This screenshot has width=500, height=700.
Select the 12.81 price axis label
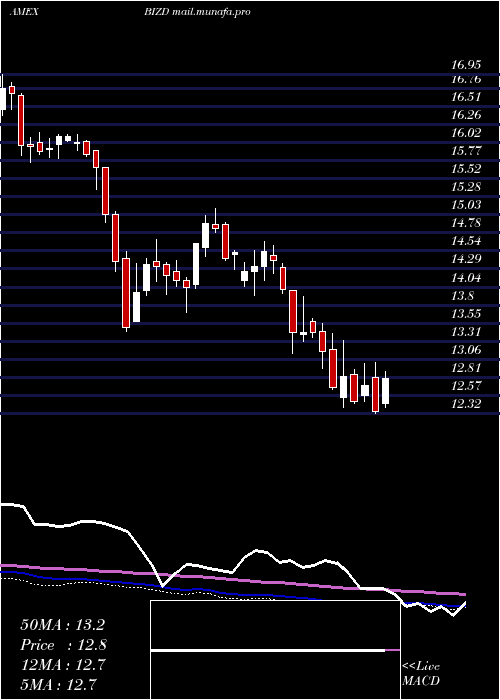[x=466, y=368]
